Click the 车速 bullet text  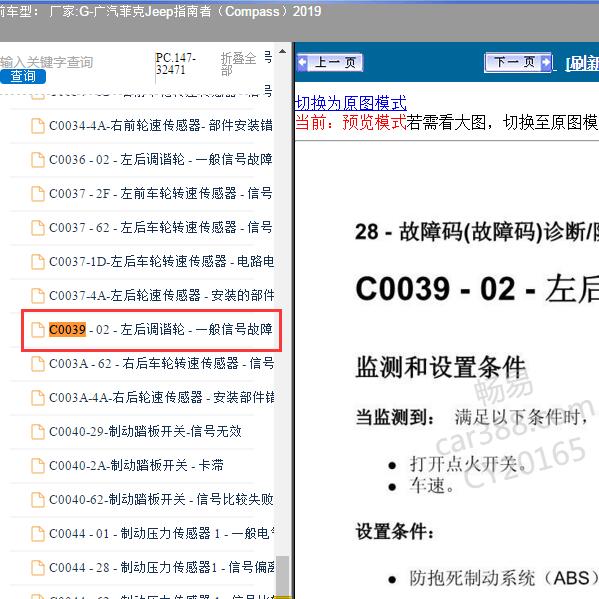(432, 486)
